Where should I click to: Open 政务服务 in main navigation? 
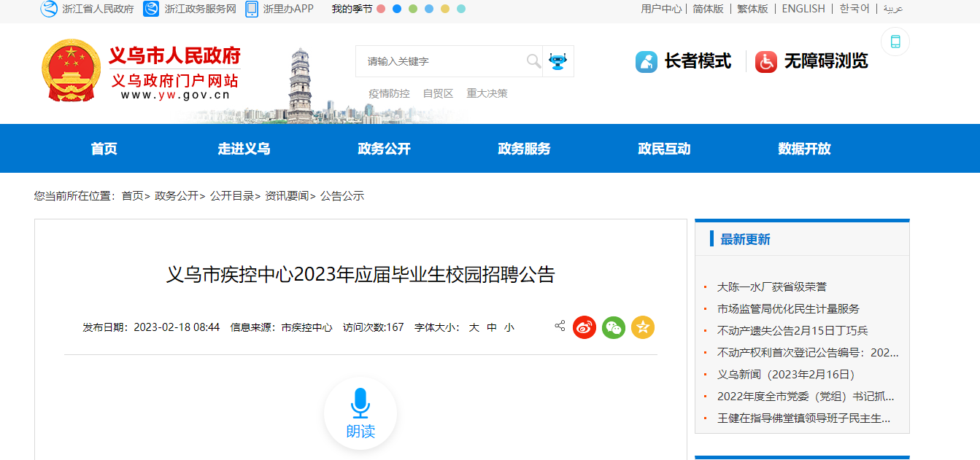[524, 149]
